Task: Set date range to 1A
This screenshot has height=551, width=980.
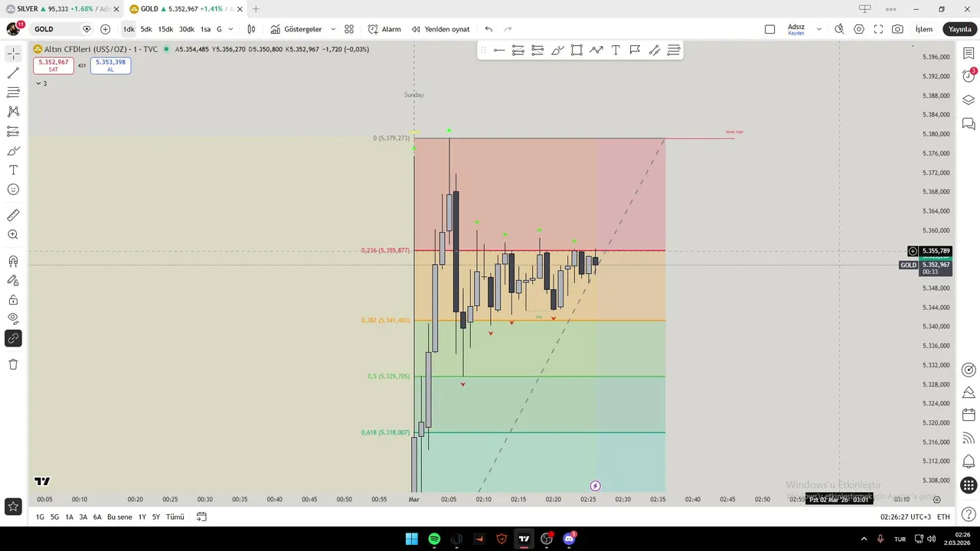Action: point(69,517)
